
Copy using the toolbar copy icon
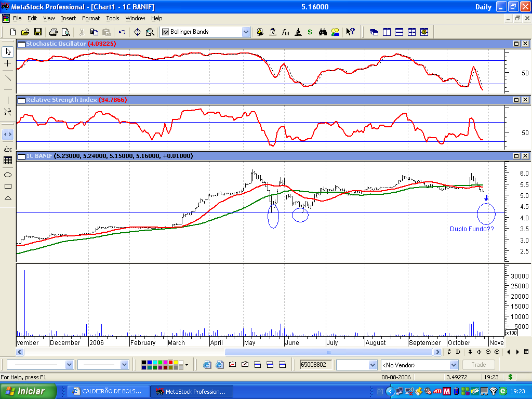coord(94,32)
